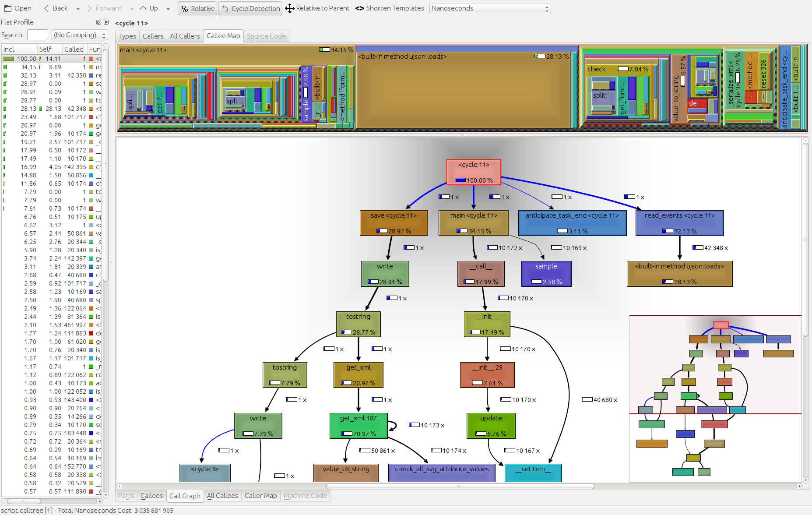The image size is (812, 515).
Task: Go Up one level in call hierarchy
Action: [x=143, y=8]
